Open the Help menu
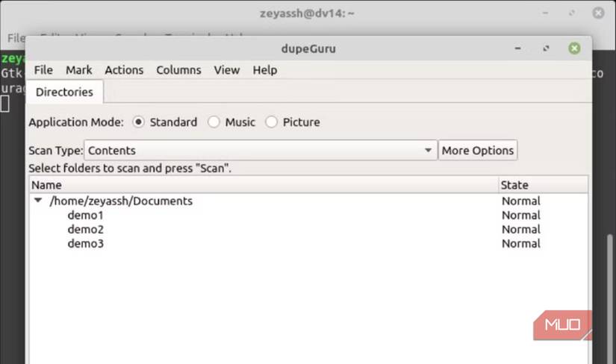This screenshot has width=616, height=364. [x=265, y=70]
